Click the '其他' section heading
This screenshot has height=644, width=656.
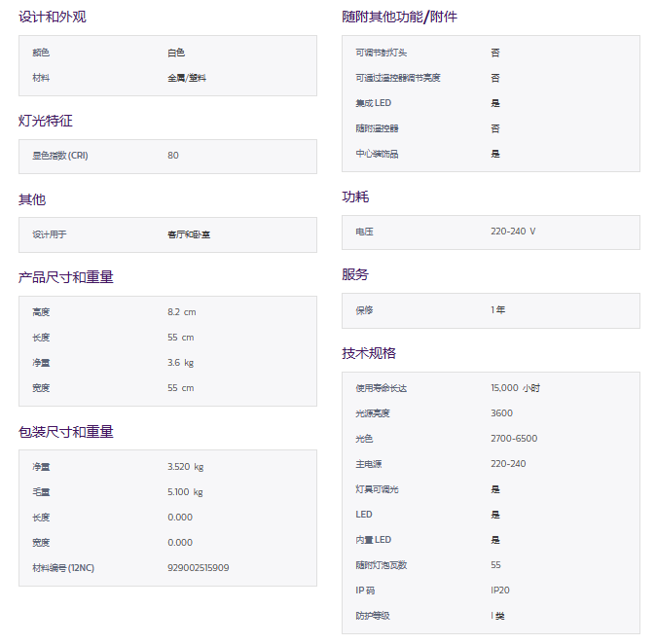click(x=32, y=199)
